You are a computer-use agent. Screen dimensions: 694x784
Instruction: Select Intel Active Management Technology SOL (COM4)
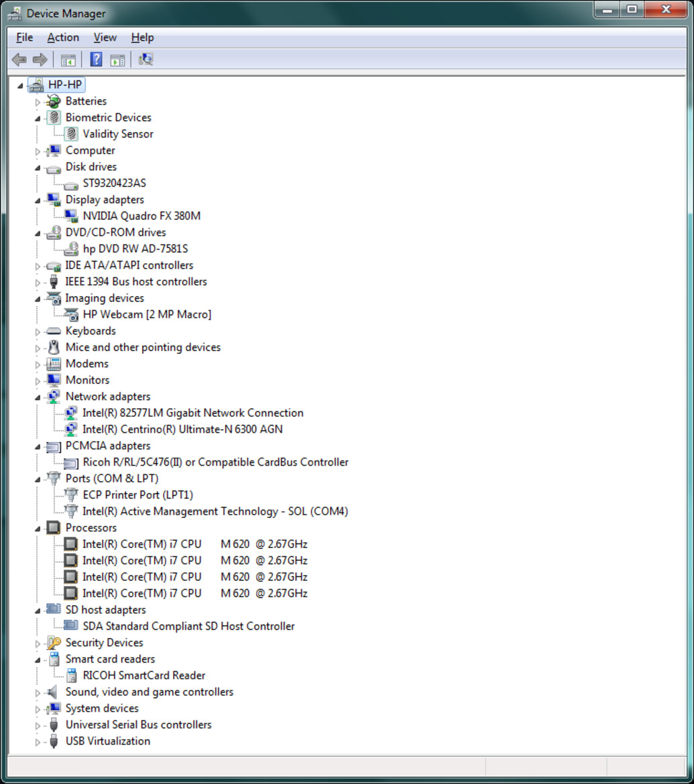[215, 511]
